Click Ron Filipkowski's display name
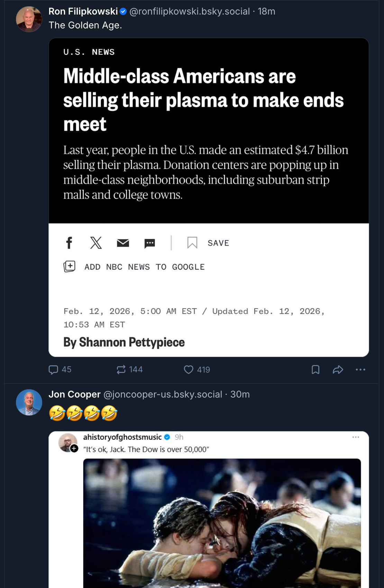This screenshot has width=384, height=588. pyautogui.click(x=83, y=11)
